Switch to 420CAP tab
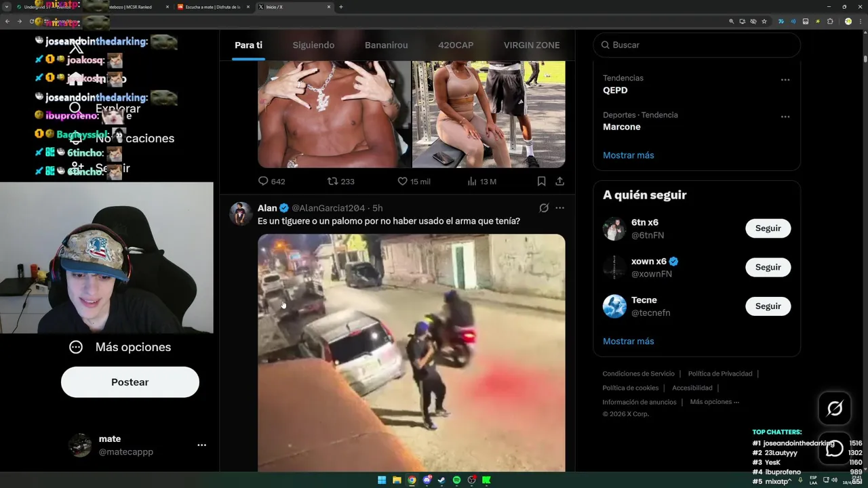868x488 pixels. click(x=456, y=45)
